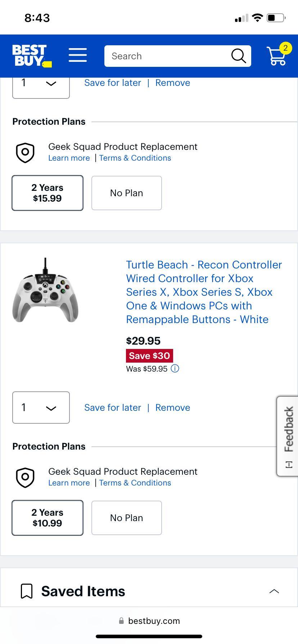The image size is (298, 644).
Task: Open the quantity dropdown for the controller
Action: coord(41,408)
